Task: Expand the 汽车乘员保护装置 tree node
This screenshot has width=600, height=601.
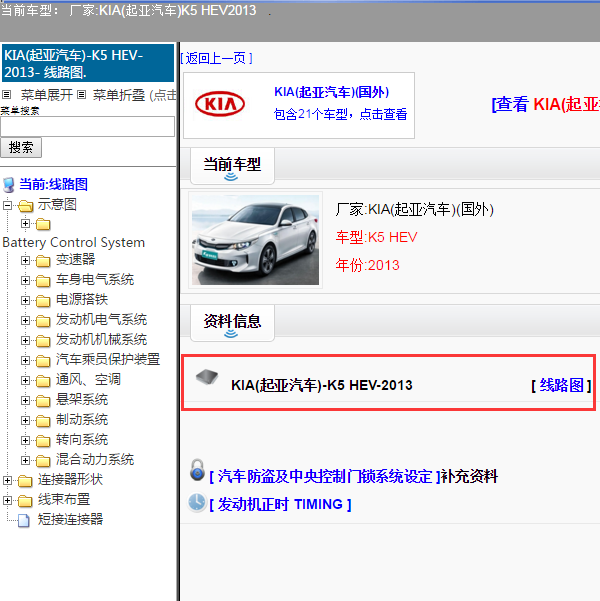Action: click(25, 360)
